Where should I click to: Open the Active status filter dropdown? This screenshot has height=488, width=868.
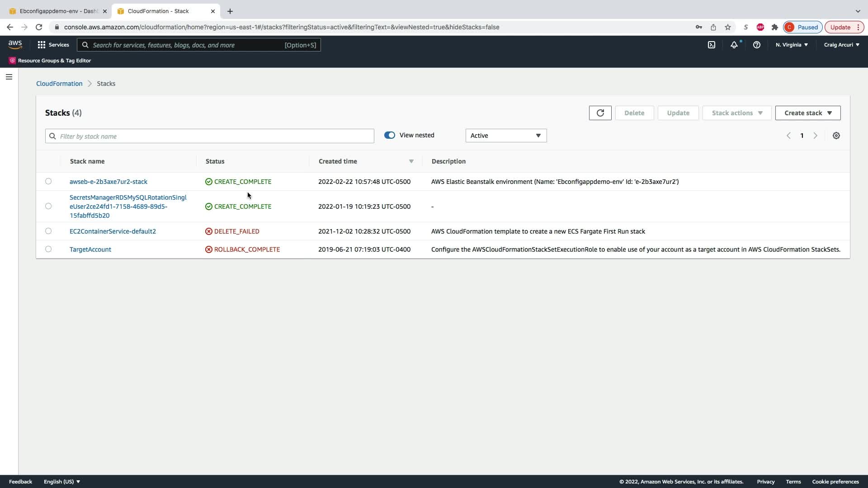(x=505, y=136)
